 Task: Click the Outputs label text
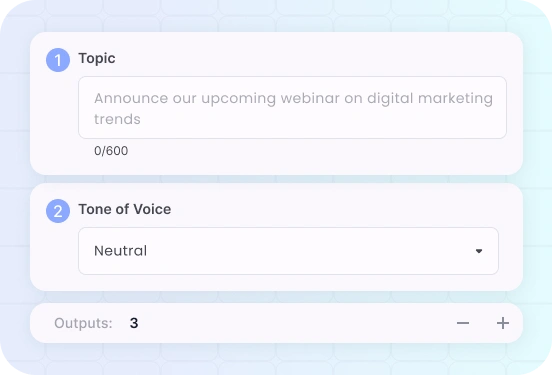point(83,323)
